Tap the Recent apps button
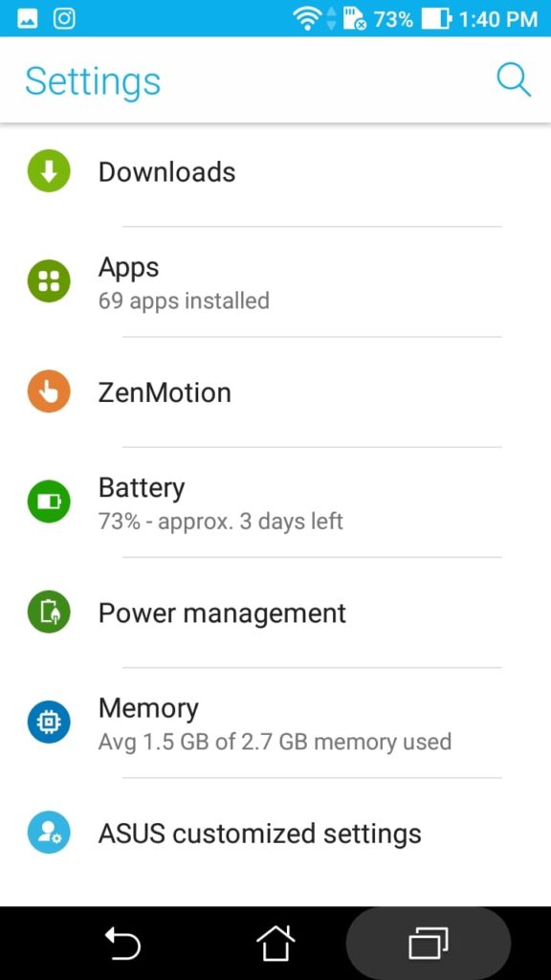The height and width of the screenshot is (980, 551). click(x=428, y=943)
